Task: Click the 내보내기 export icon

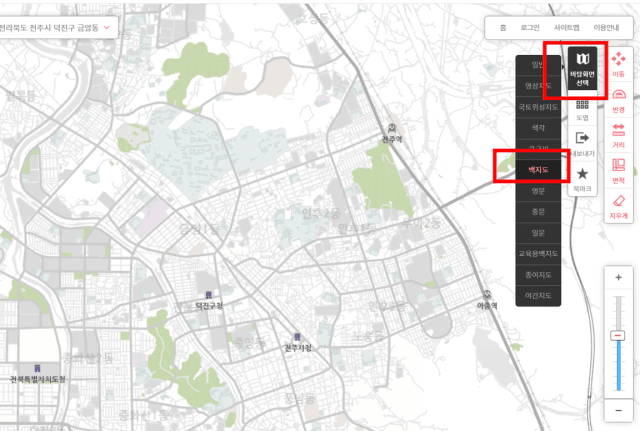Action: tap(582, 138)
